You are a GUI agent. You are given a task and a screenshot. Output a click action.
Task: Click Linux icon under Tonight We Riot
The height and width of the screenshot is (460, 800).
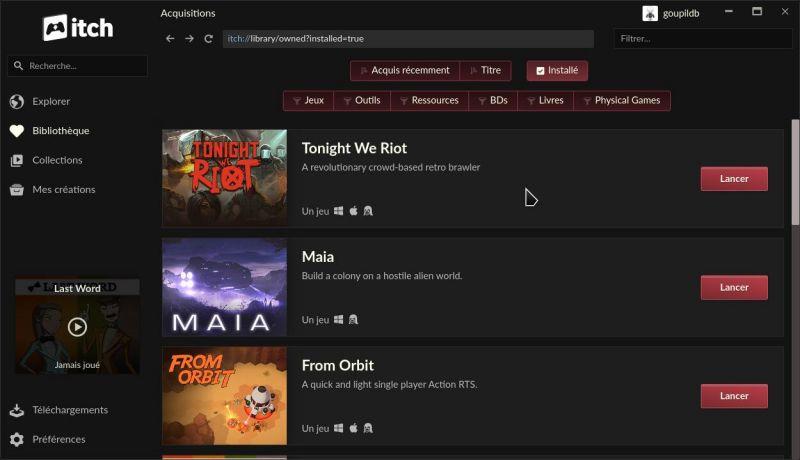coord(368,211)
